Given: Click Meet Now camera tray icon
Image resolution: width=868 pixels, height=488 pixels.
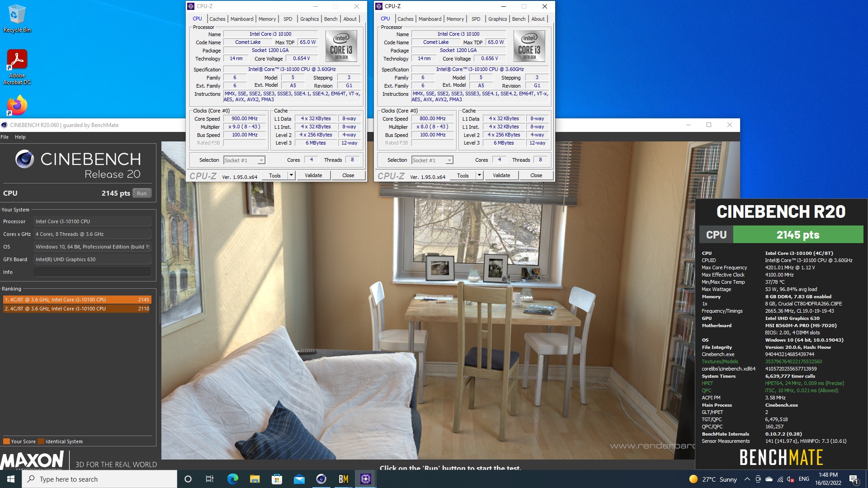Looking at the screenshot, I should (758, 479).
